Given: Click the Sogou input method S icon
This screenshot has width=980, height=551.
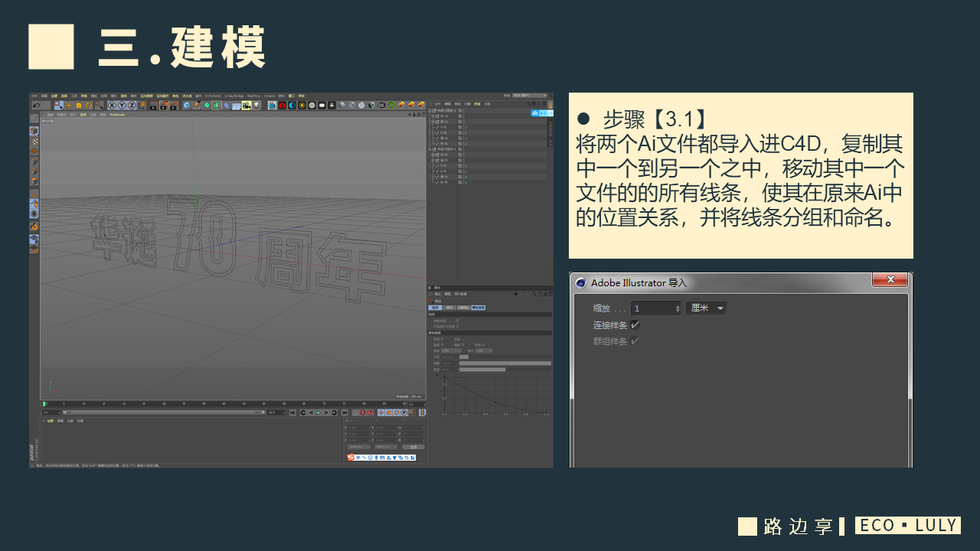Looking at the screenshot, I should pos(351,458).
